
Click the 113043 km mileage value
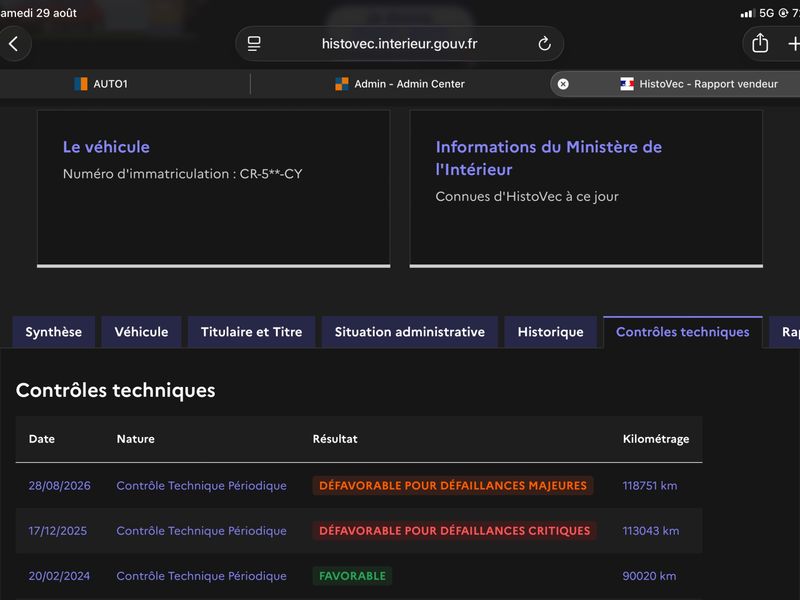651,531
